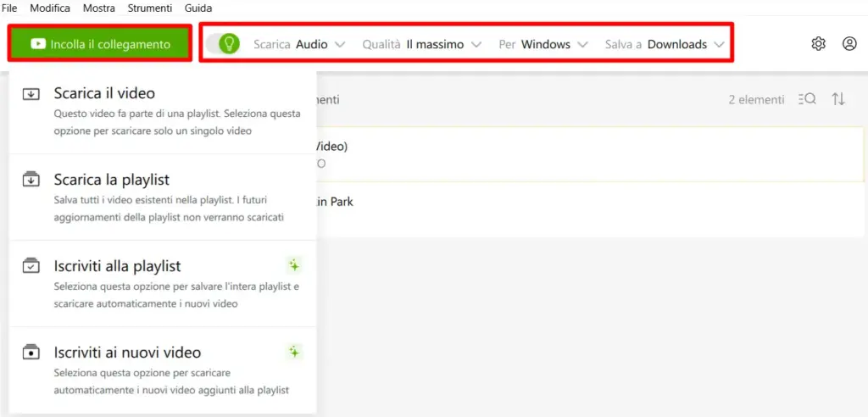
Task: Expand the Qualità Il massimo dropdown
Action: (x=422, y=44)
